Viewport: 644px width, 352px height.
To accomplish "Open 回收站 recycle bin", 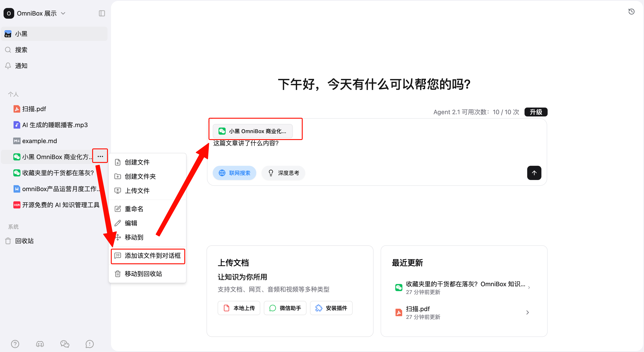I will (54, 241).
